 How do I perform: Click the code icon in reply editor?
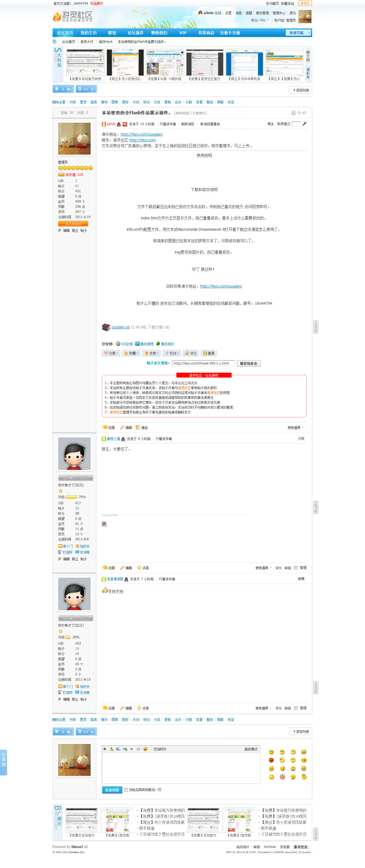pyautogui.click(x=138, y=749)
